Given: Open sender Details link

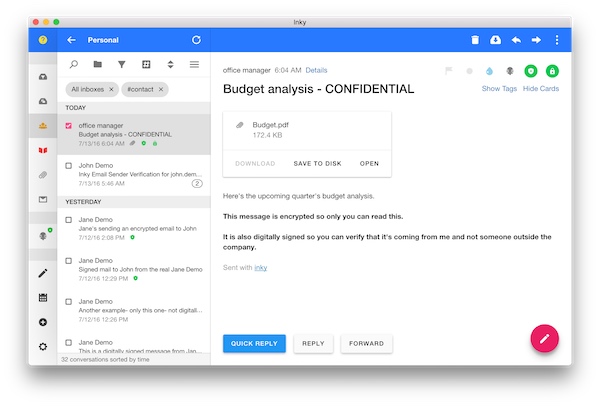Looking at the screenshot, I should (316, 70).
